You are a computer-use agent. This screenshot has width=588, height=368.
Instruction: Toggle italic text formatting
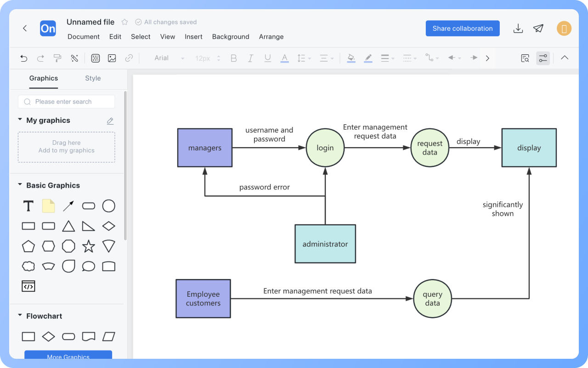click(250, 58)
